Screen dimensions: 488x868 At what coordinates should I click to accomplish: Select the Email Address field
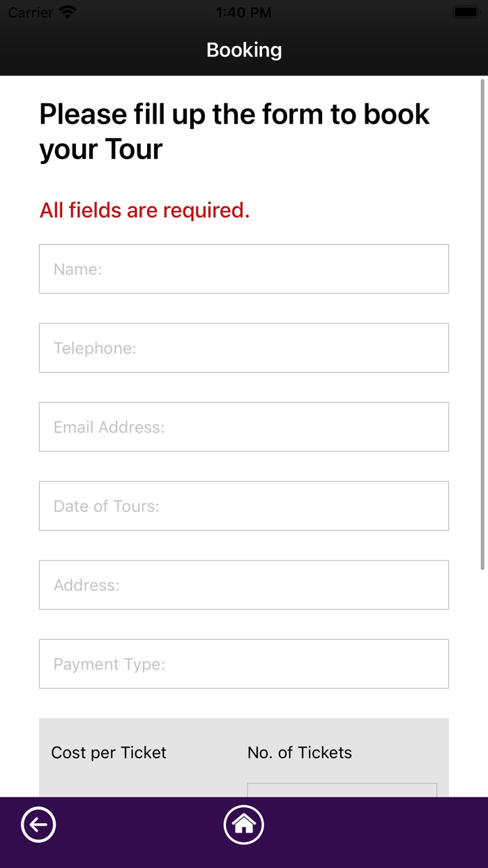coord(244,427)
